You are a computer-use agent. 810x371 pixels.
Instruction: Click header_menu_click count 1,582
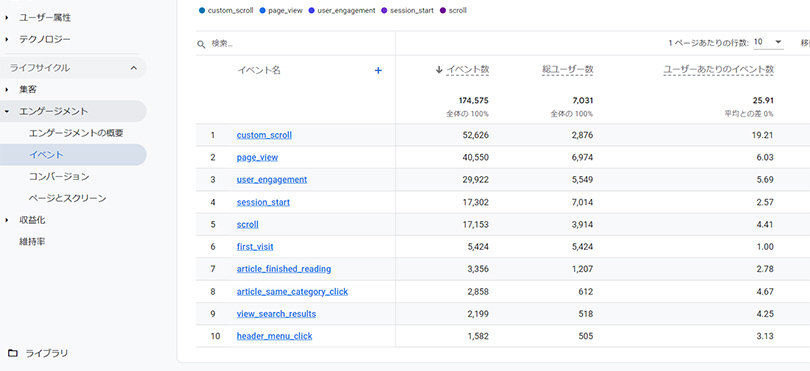click(x=478, y=336)
